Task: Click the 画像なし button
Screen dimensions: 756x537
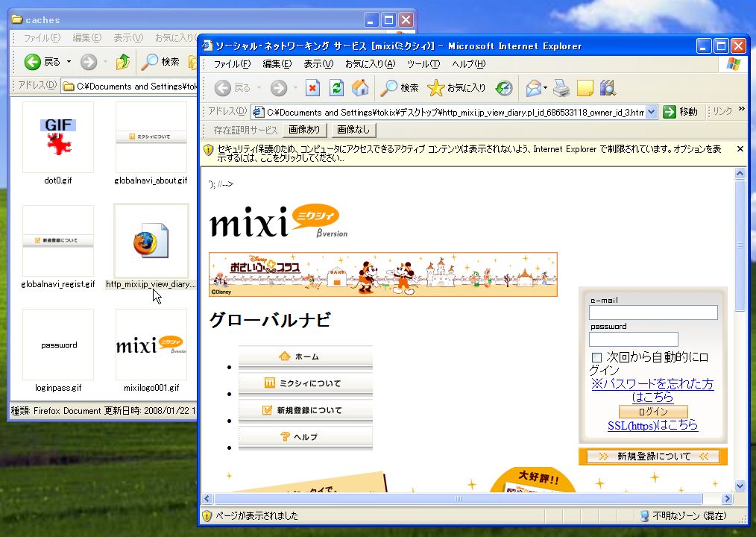Action: click(353, 130)
